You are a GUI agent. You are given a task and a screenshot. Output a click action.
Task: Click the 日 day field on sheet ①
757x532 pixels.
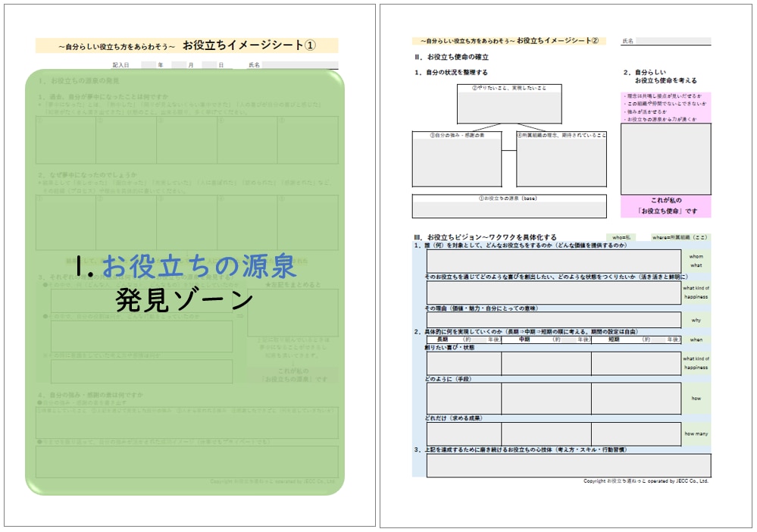(209, 65)
